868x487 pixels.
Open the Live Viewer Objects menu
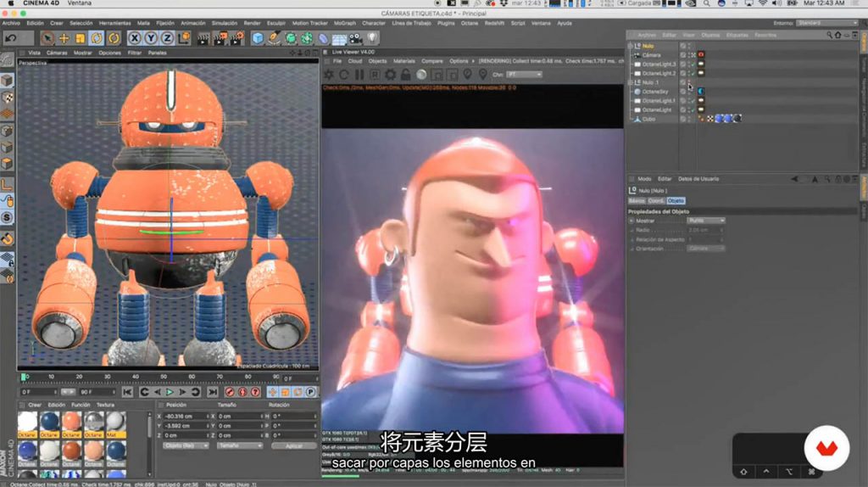pyautogui.click(x=377, y=61)
